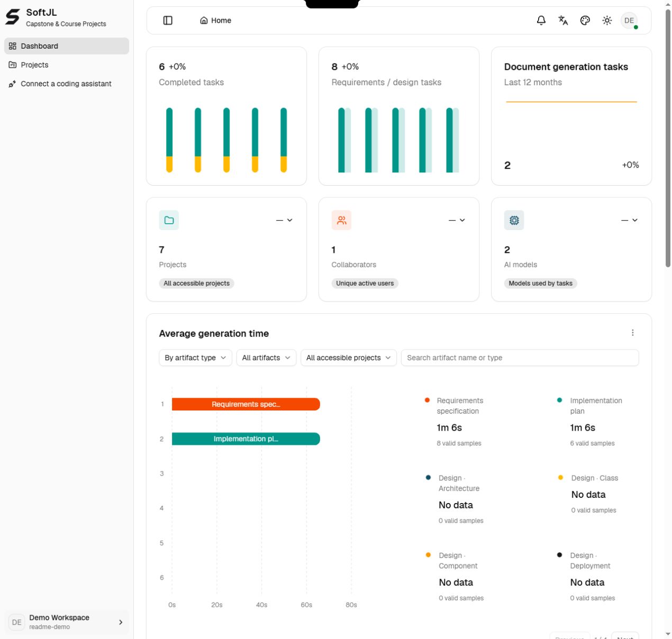Image resolution: width=672 pixels, height=639 pixels.
Task: Click the scrollbar down arrow
Action: tap(668, 634)
